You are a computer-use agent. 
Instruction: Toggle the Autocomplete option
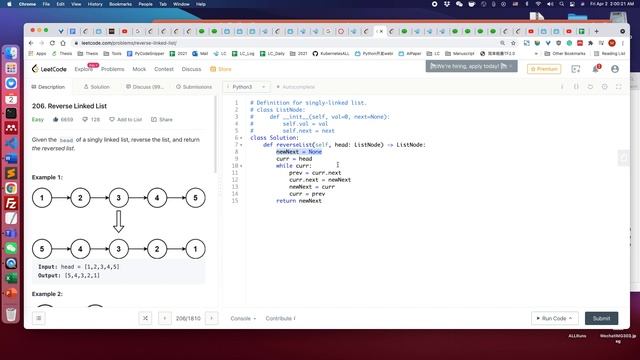click(x=296, y=87)
